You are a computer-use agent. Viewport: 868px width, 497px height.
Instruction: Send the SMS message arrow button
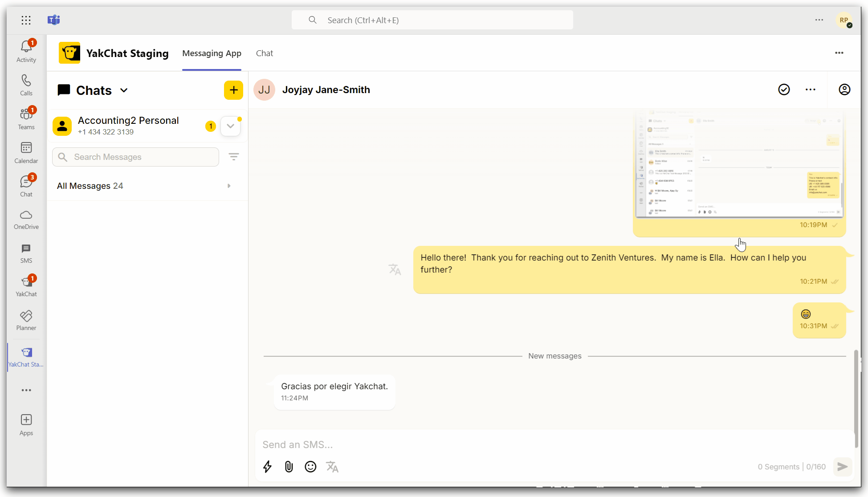coord(842,467)
